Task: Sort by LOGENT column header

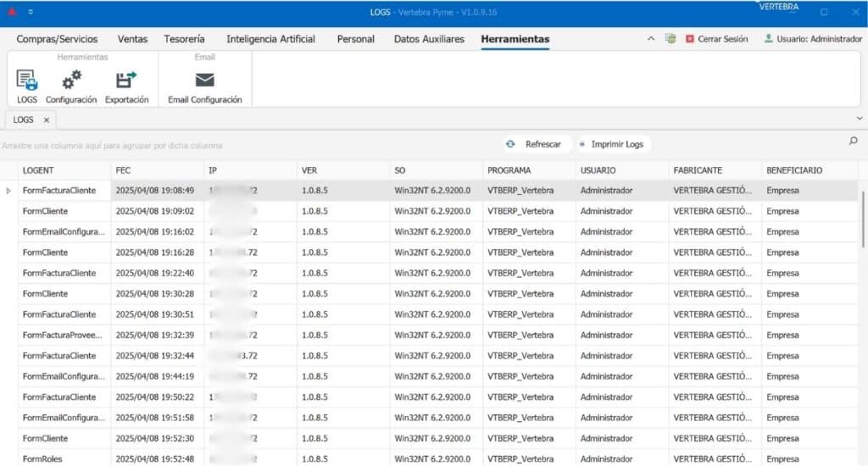Action: (x=64, y=170)
